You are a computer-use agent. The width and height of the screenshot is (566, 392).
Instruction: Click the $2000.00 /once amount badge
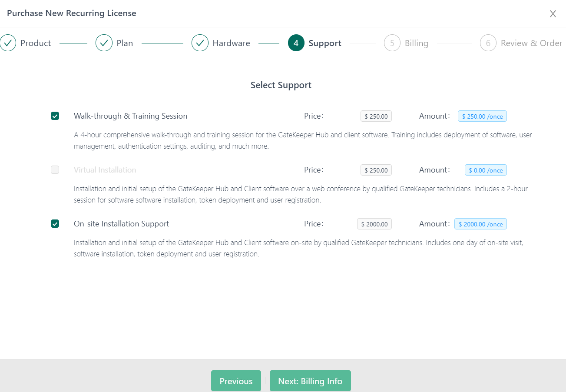coord(480,224)
